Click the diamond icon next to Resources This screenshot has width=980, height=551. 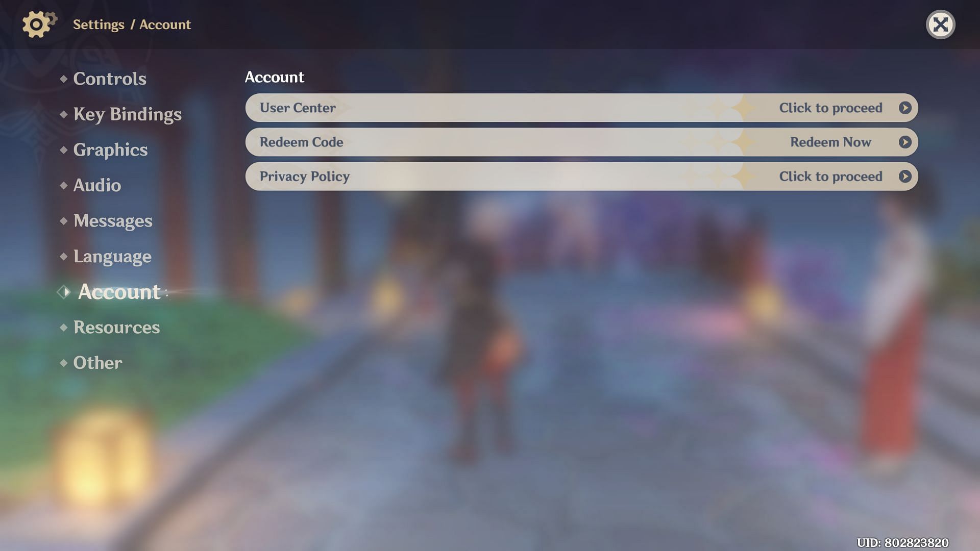(x=63, y=328)
